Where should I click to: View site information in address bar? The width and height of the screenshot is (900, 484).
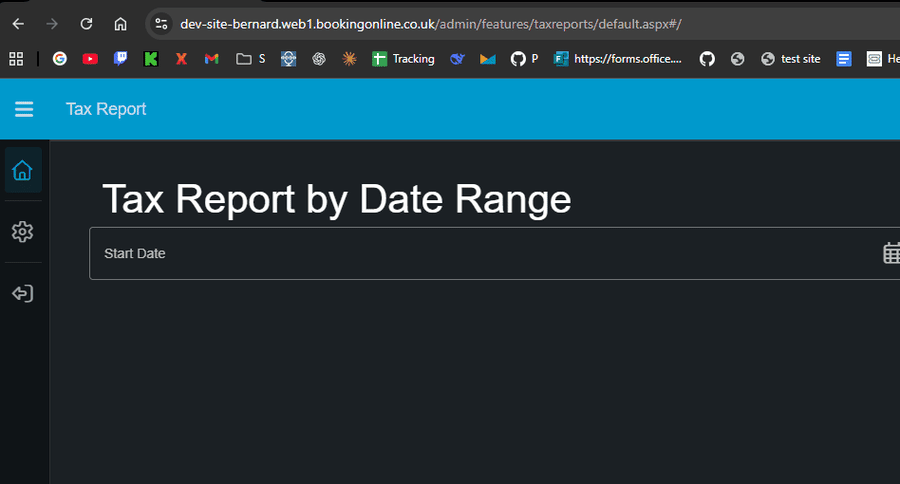(162, 24)
